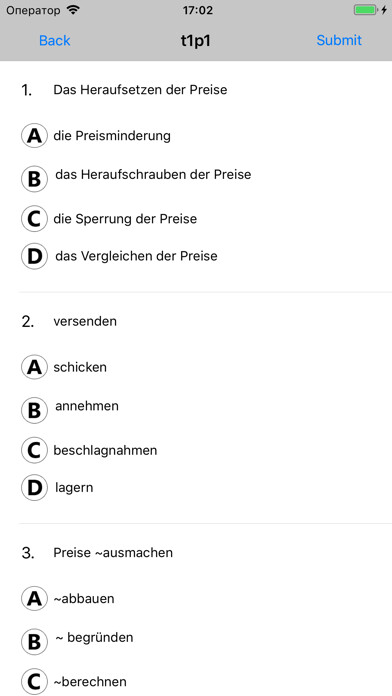Tap the t1p1 title in navigation bar
Viewport: 392px width, 696px height.
coord(195,40)
